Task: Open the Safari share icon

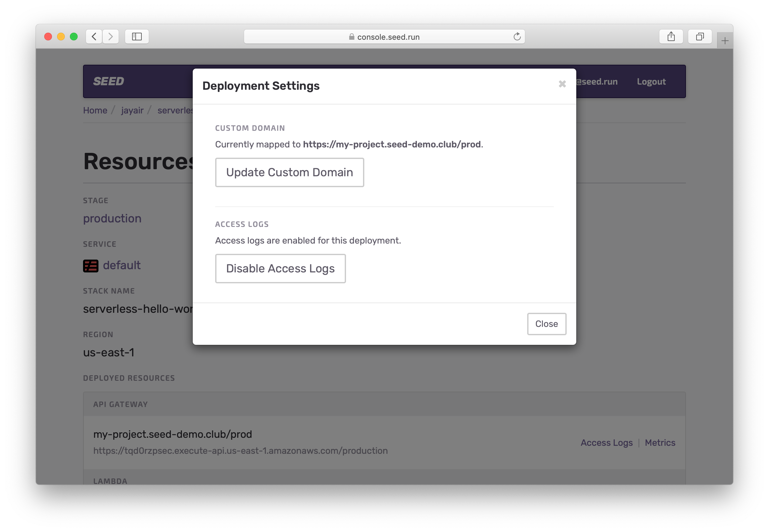Action: [671, 36]
